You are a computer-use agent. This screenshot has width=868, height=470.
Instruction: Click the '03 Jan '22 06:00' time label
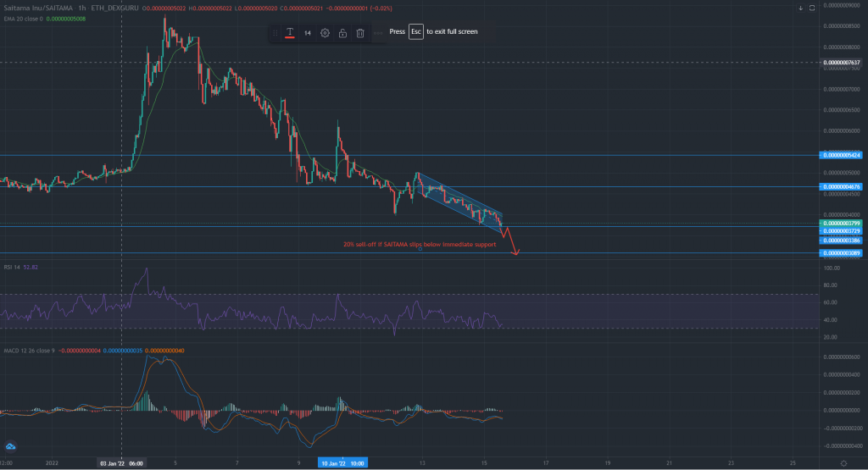(121, 463)
